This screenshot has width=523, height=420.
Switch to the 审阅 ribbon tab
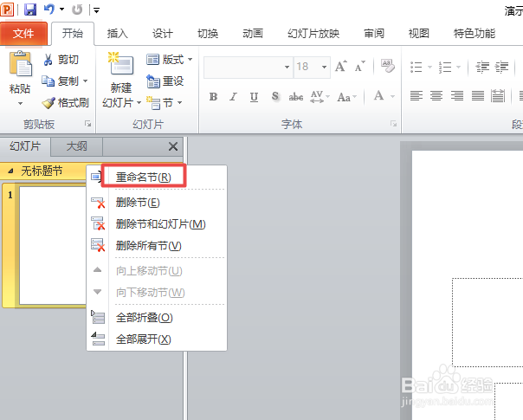(374, 34)
